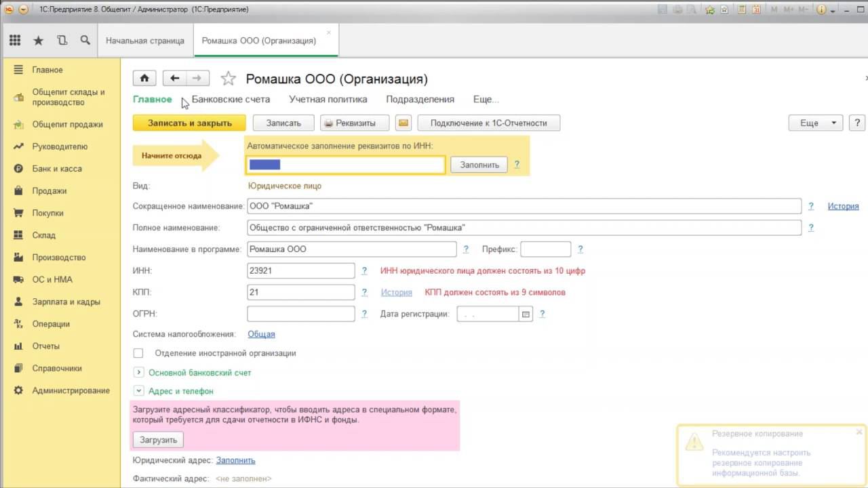
Task: Switch to Начальная страница tab
Action: click(x=145, y=41)
